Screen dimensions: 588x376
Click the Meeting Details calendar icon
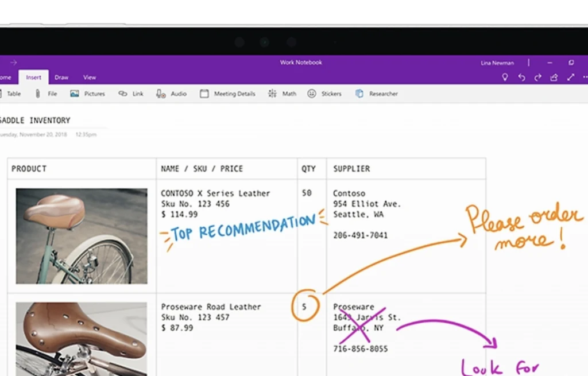click(x=204, y=94)
